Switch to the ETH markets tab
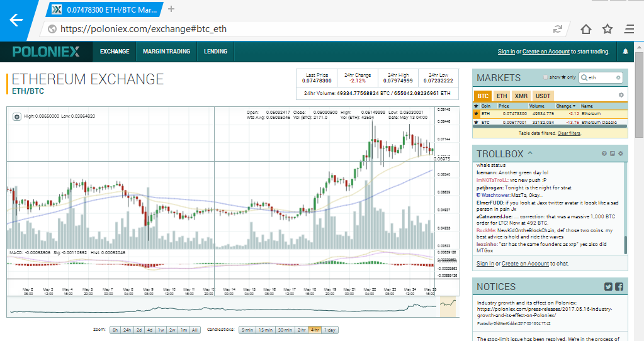644x341 pixels. (502, 96)
